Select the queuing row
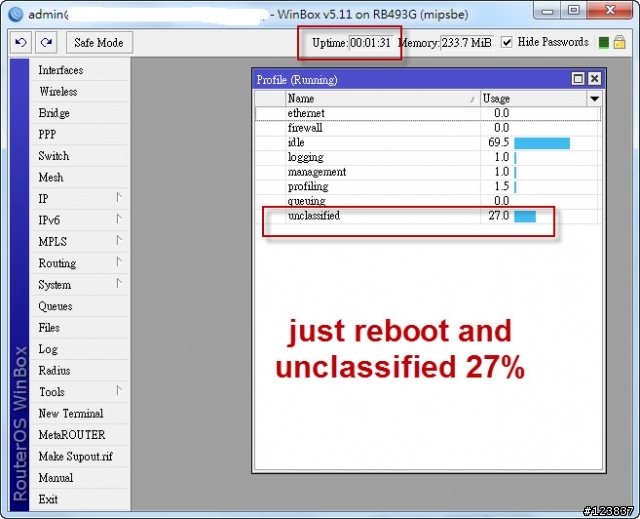Viewport: 640px width, 519px height. click(428, 201)
